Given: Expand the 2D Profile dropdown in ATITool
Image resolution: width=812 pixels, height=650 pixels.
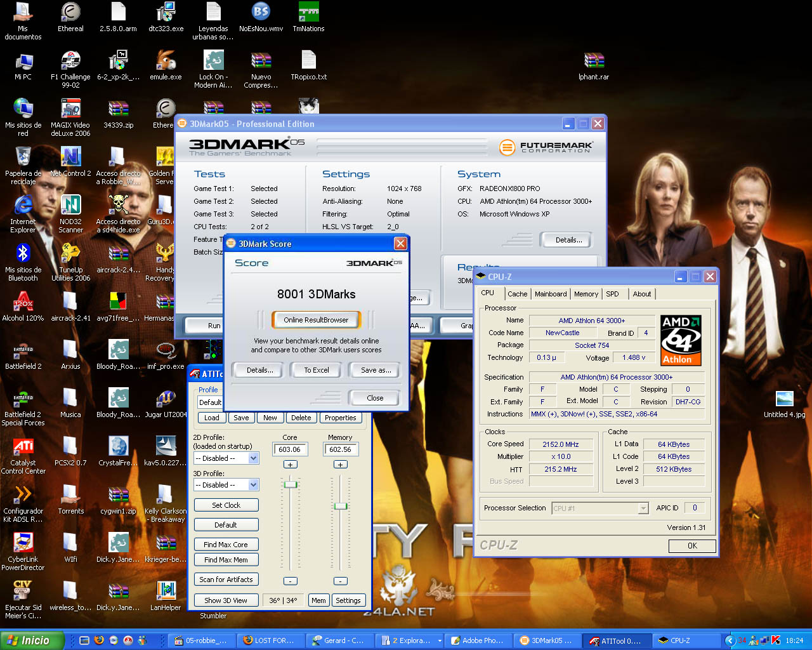Looking at the screenshot, I should click(253, 458).
